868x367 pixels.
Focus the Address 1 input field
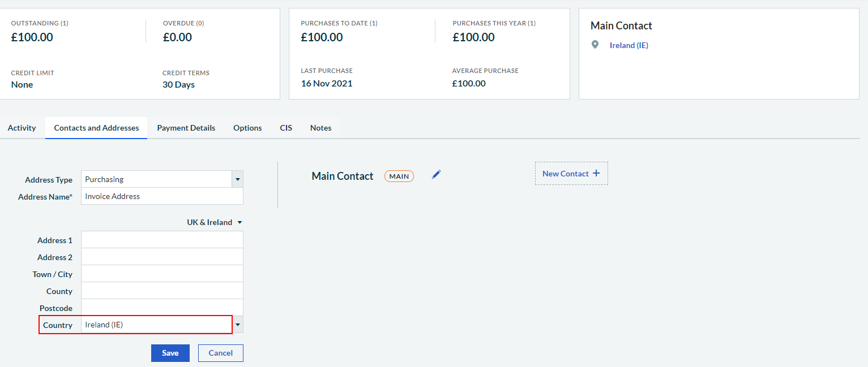162,240
